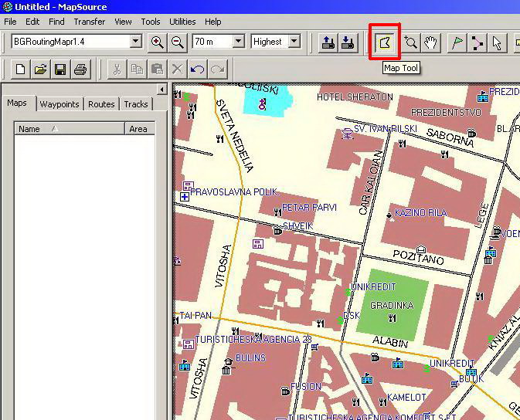Image resolution: width=520 pixels, height=420 pixels.
Task: Open the File menu
Action: tap(10, 22)
